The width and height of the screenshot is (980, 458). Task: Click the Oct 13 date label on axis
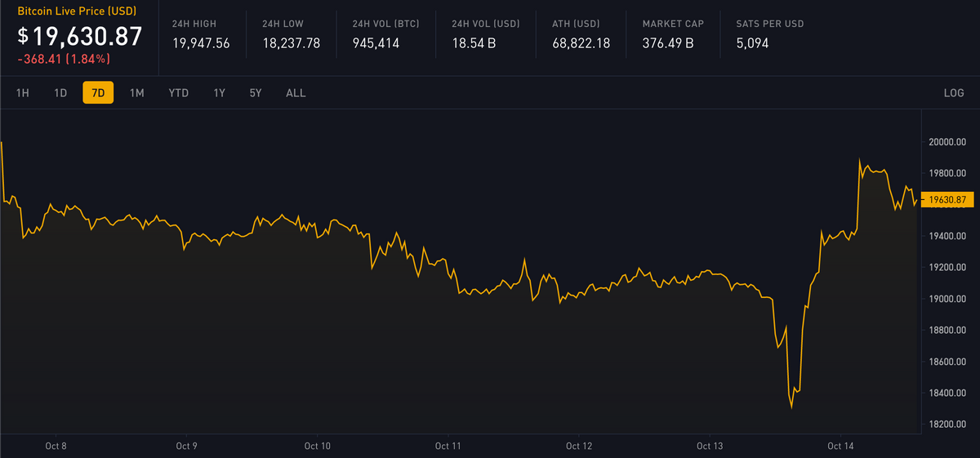tap(710, 446)
